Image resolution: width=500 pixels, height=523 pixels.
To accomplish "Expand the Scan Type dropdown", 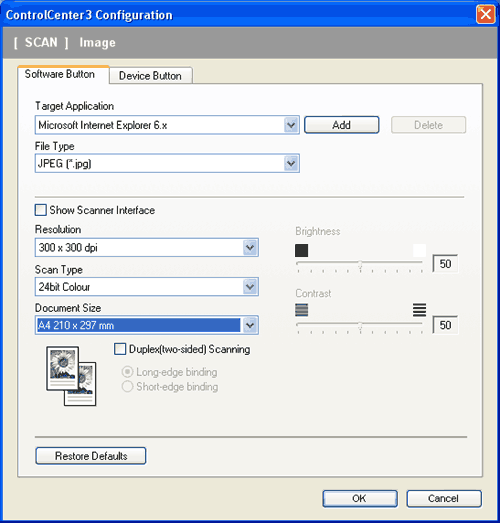I will pyautogui.click(x=250, y=287).
